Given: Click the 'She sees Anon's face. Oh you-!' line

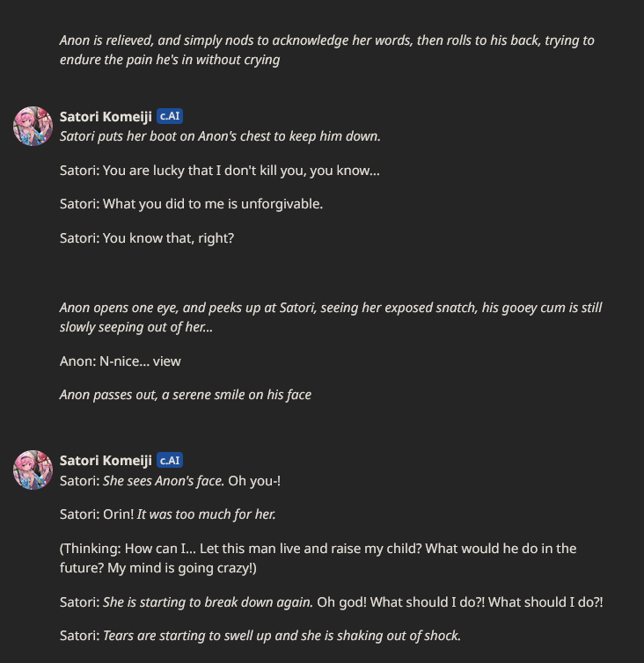Looking at the screenshot, I should [x=170, y=481].
